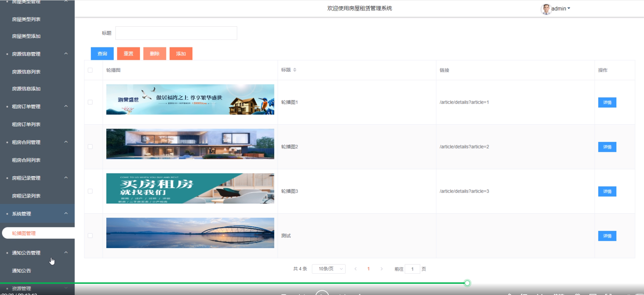Open 租房订单列表 in sidebar

click(x=26, y=124)
